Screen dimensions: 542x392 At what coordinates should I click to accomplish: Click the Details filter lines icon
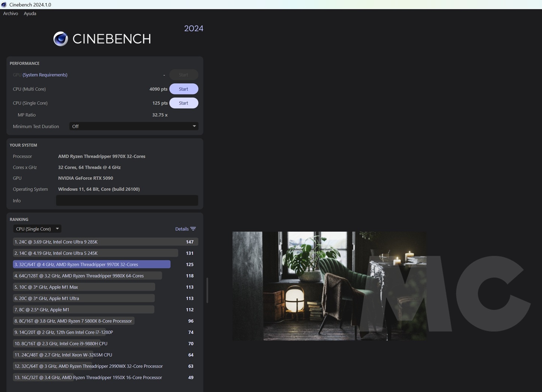point(193,229)
